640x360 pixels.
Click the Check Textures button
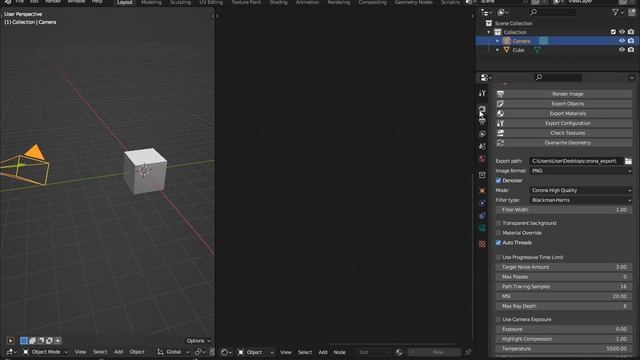(564, 133)
